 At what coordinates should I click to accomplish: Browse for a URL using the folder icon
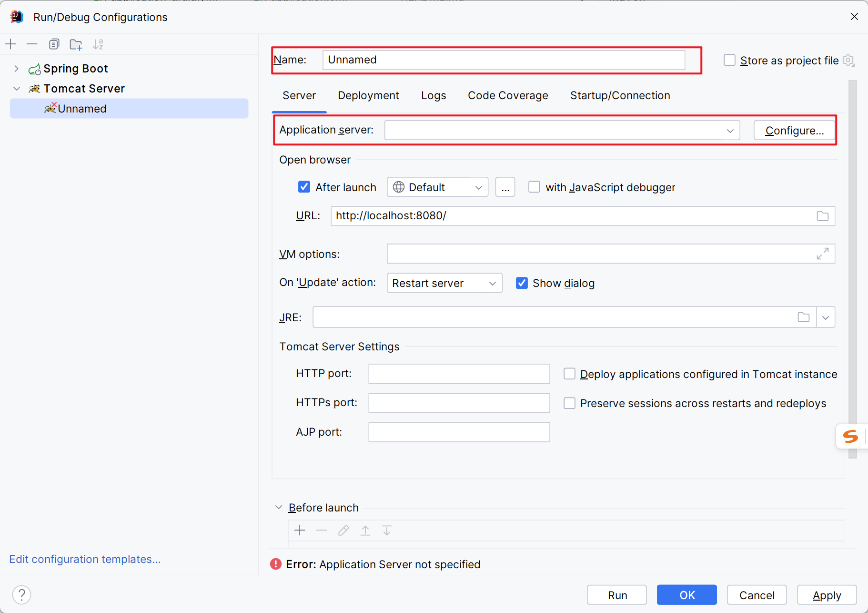click(x=823, y=216)
